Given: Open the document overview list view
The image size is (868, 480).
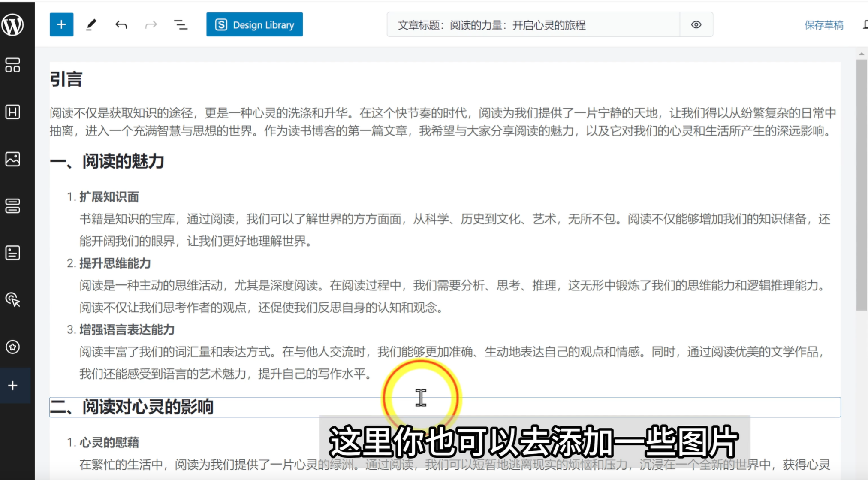Looking at the screenshot, I should click(181, 25).
